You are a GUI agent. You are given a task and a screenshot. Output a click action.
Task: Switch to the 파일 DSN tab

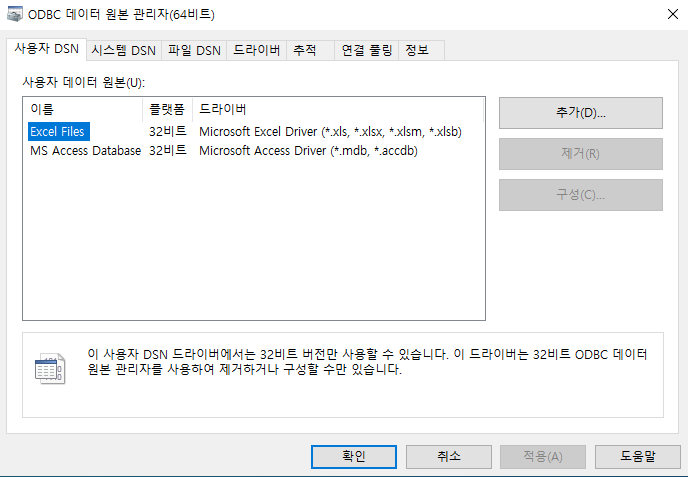coord(194,51)
